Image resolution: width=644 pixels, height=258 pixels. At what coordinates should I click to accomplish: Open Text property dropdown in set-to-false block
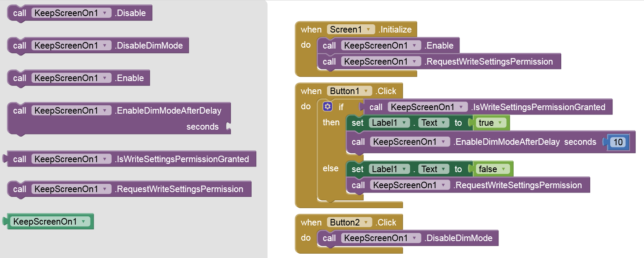[x=443, y=169]
